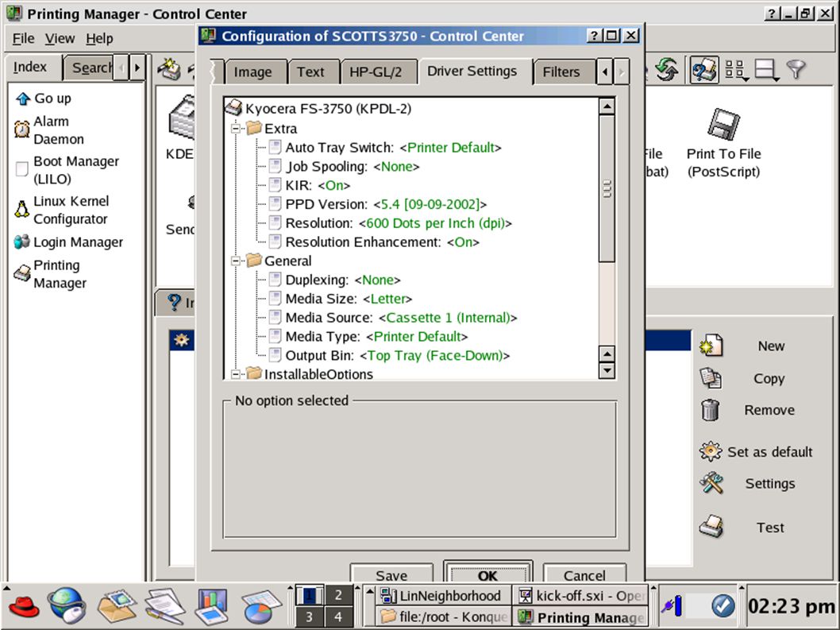Click the Settings tools icon

click(x=711, y=483)
